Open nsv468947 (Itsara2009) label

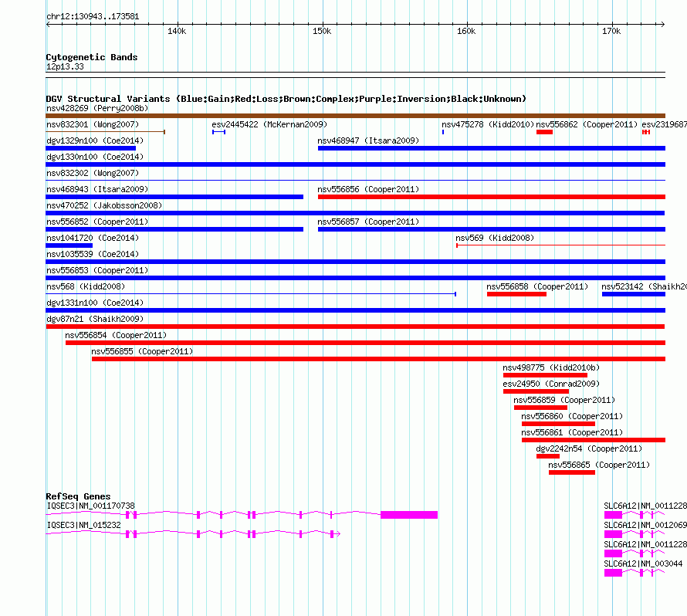click(368, 140)
